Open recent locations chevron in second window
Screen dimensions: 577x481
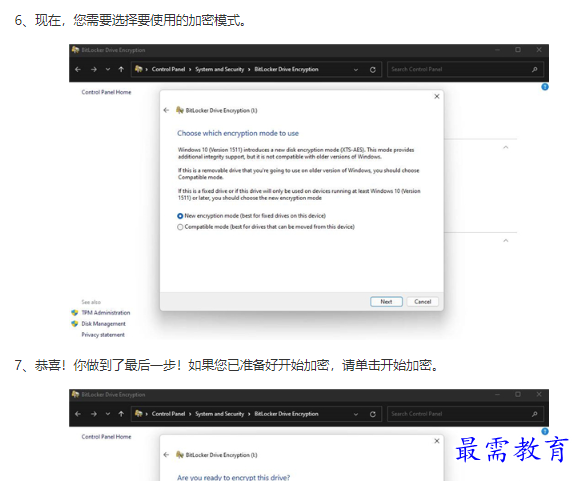point(108,414)
